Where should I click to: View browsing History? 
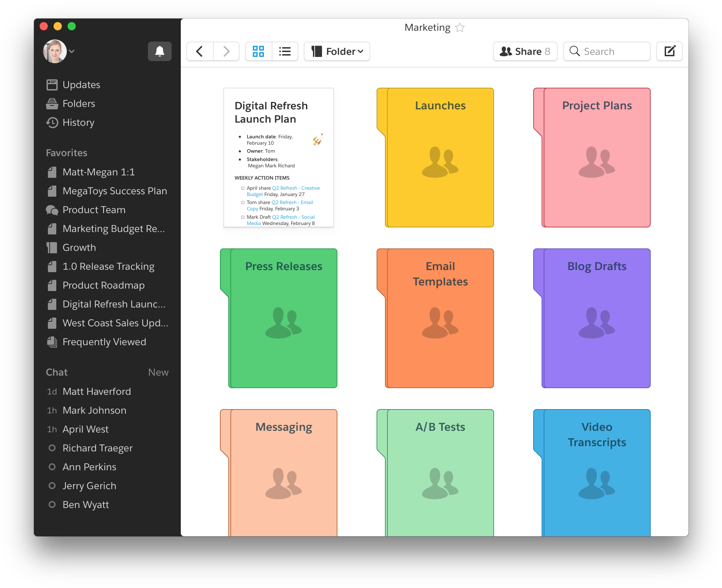[x=78, y=123]
